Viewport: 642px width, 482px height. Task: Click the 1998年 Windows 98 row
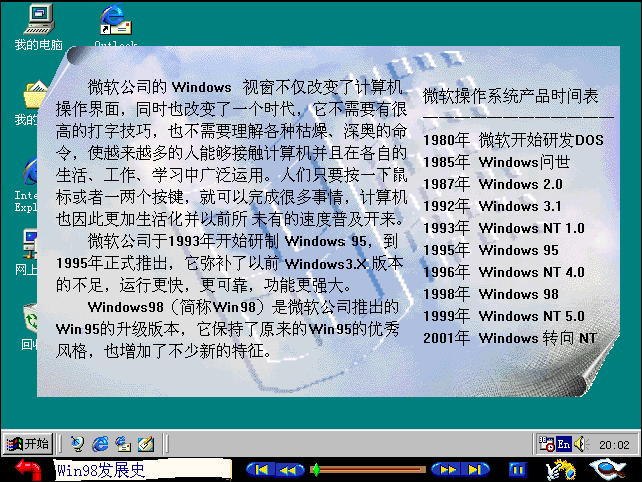[491, 294]
